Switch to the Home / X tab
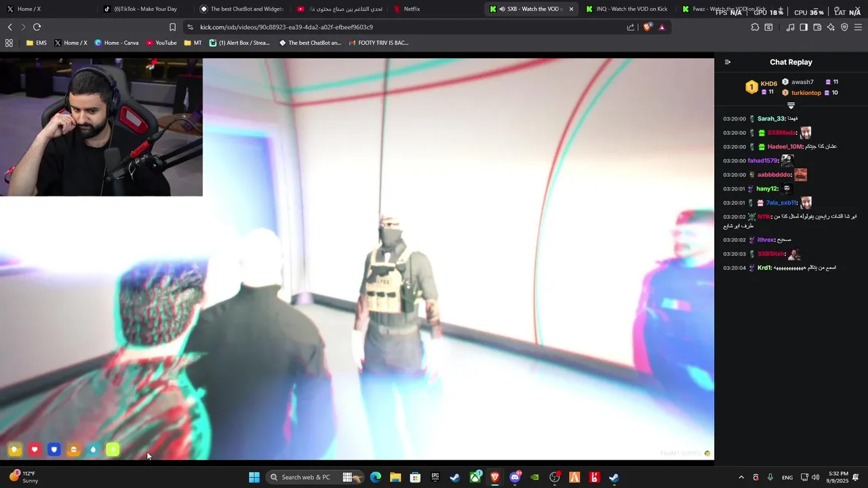This screenshot has height=488, width=868. 47,9
